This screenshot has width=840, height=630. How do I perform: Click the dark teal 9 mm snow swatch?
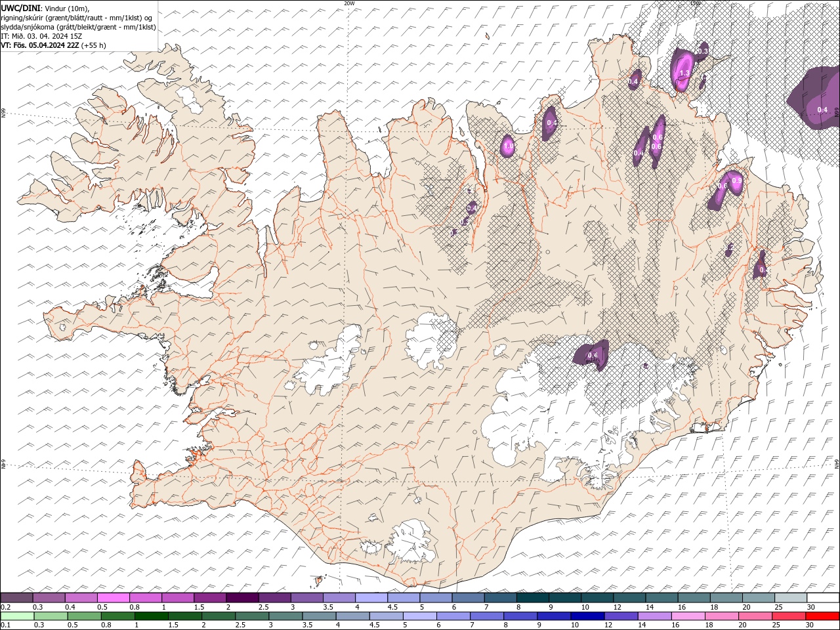tap(565, 598)
